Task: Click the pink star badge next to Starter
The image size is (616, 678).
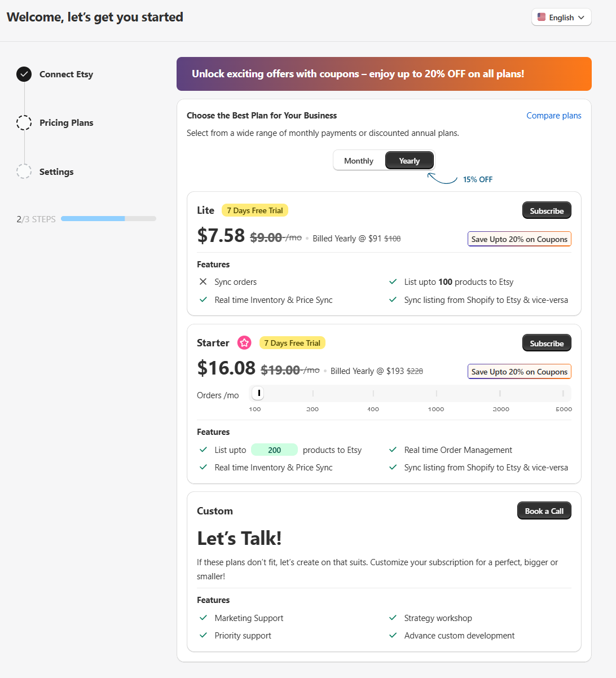Action: pos(244,342)
